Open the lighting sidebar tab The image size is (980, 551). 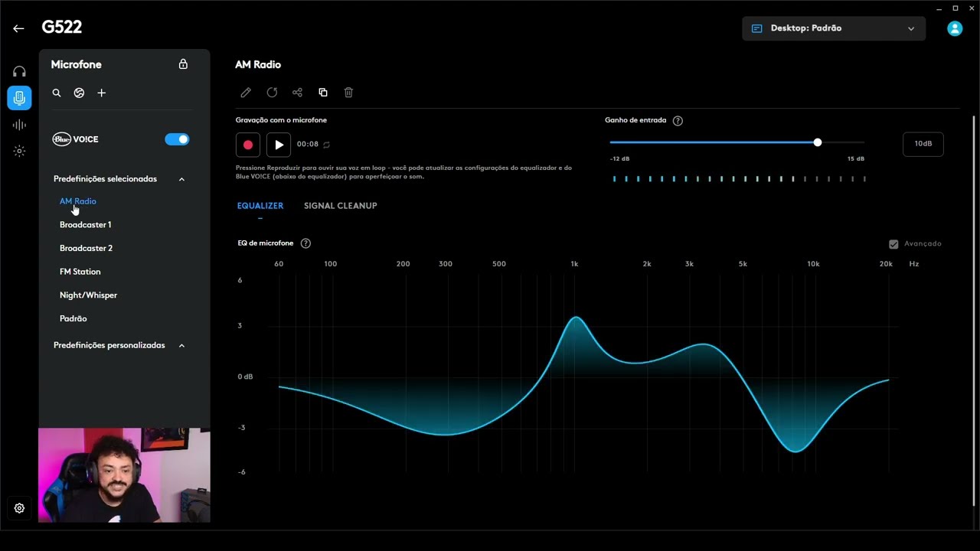[19, 151]
